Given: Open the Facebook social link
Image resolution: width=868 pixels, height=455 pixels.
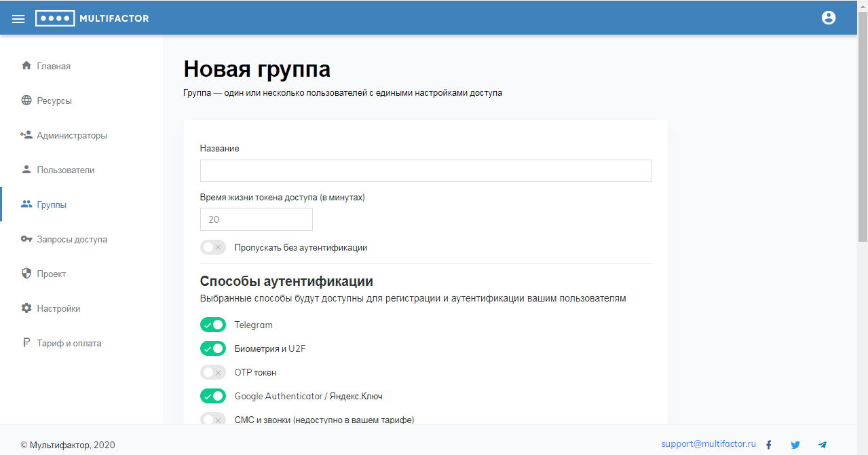Looking at the screenshot, I should [769, 445].
